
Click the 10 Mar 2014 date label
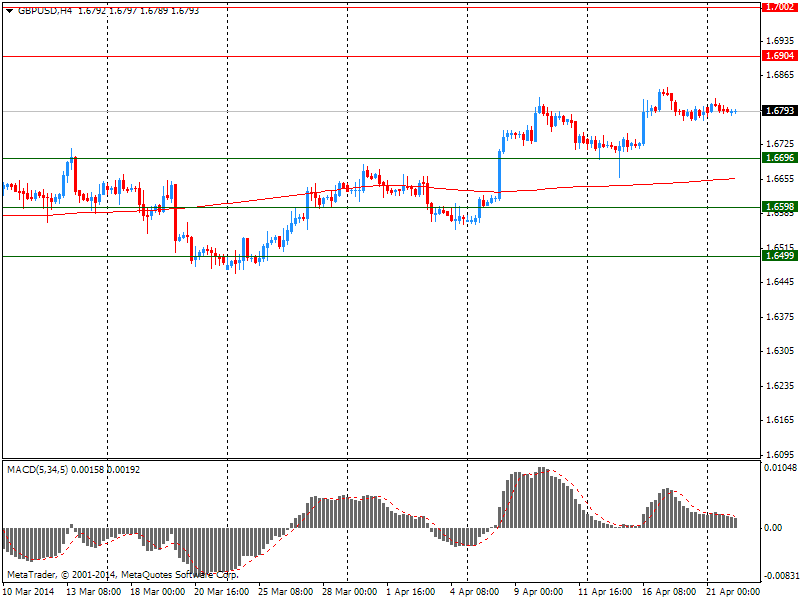pos(28,592)
